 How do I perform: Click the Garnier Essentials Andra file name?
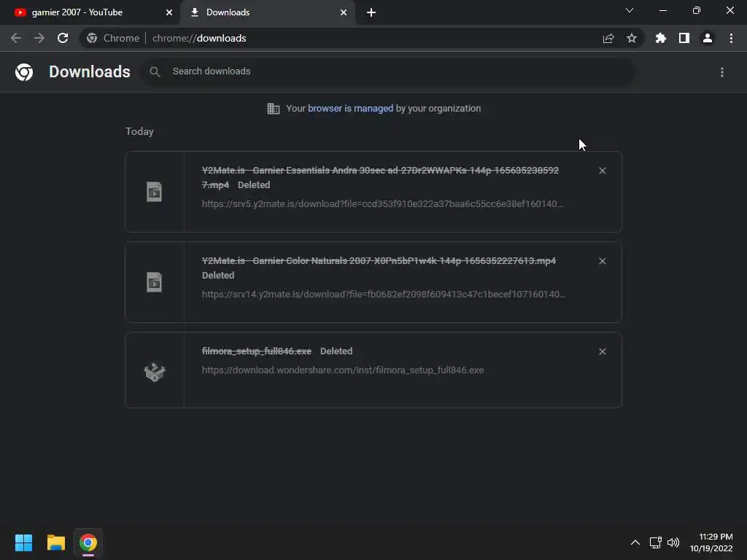(x=380, y=177)
